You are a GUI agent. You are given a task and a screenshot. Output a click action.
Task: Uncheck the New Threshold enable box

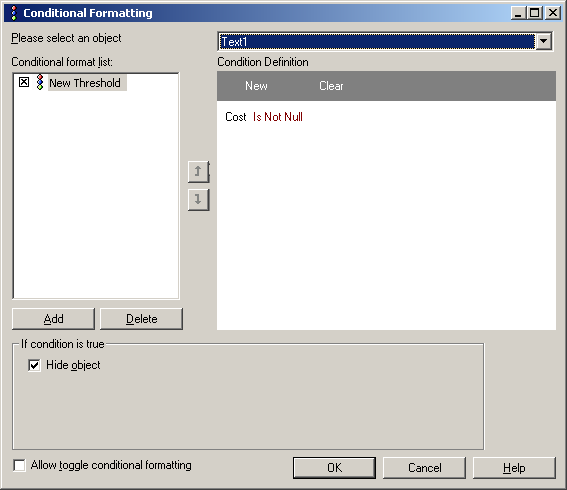(x=24, y=82)
